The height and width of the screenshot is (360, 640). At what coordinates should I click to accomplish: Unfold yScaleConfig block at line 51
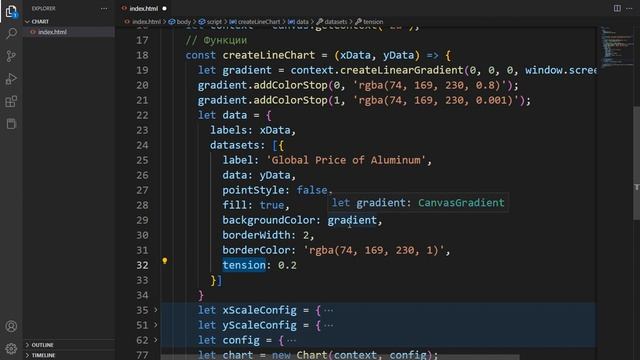coord(156,325)
